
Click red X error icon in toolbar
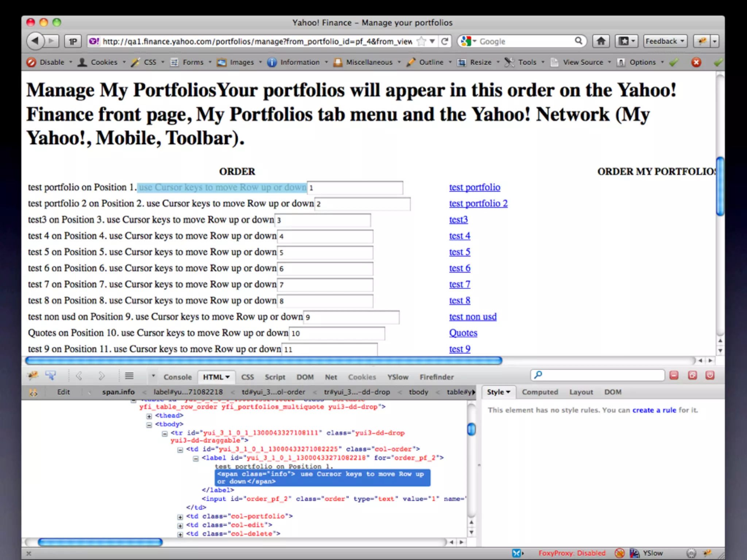pos(696,62)
